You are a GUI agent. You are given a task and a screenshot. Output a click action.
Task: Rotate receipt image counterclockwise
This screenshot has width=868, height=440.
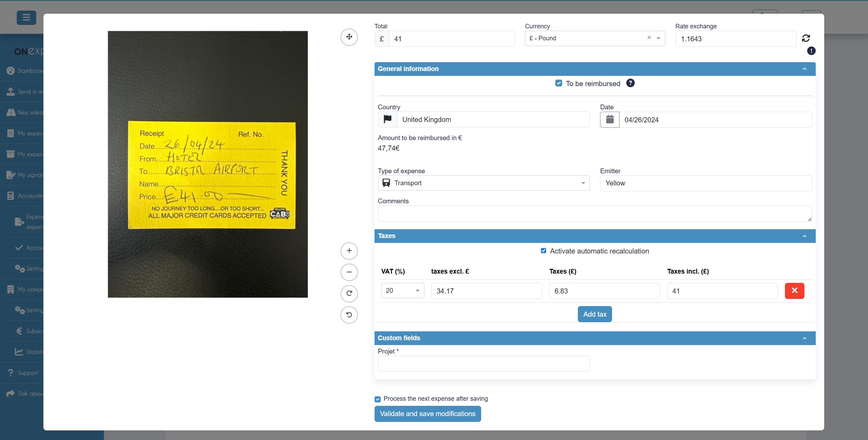pos(349,315)
